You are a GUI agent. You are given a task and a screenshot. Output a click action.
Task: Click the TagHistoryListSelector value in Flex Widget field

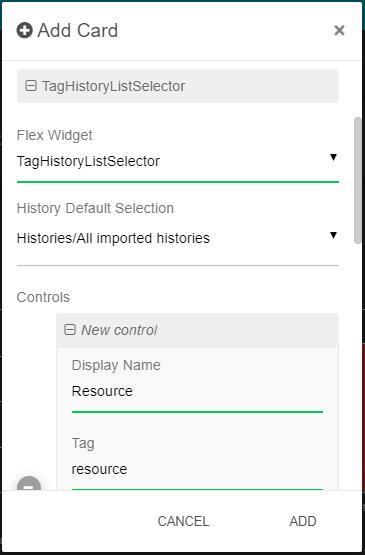point(88,161)
